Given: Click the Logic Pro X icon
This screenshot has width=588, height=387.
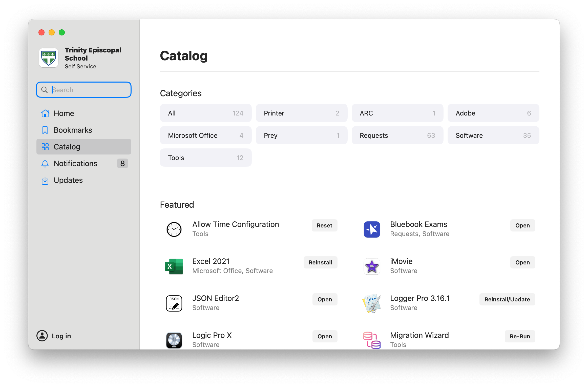Looking at the screenshot, I should pos(174,340).
